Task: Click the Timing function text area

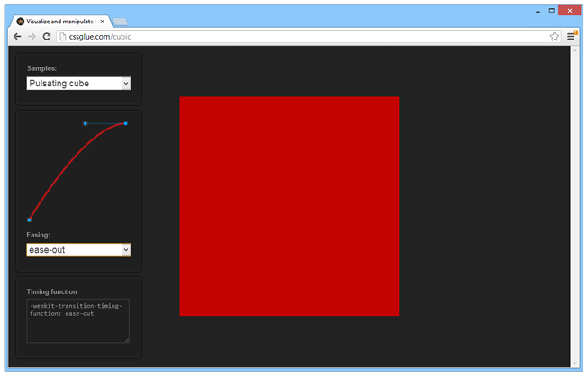Action: pos(78,320)
